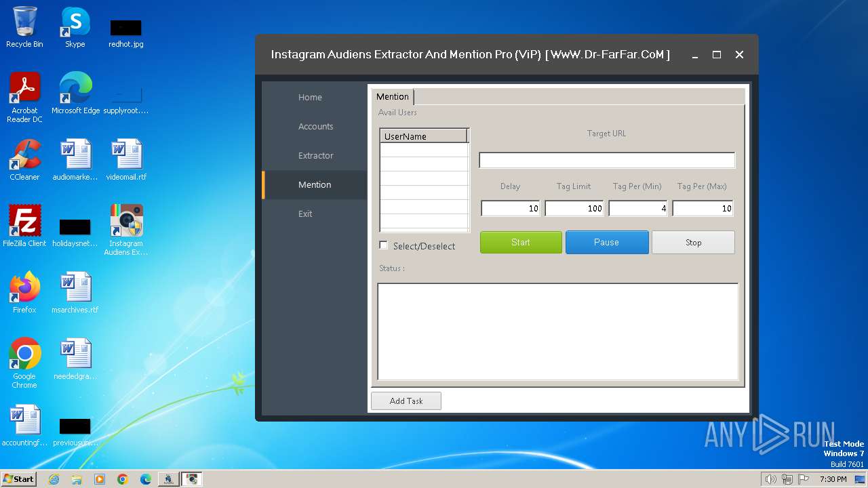Select the supplyroot desktop file
The width and height of the screenshot is (868, 488).
pyautogui.click(x=125, y=99)
